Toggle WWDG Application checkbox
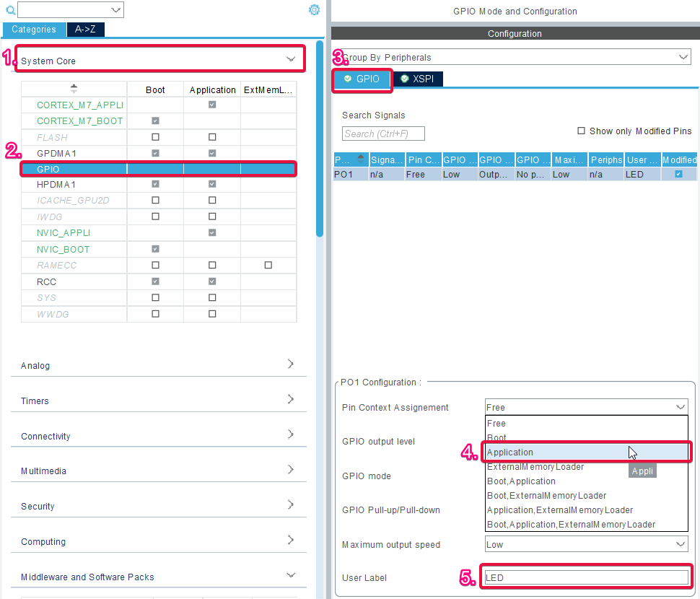The height and width of the screenshot is (599, 700). tap(212, 314)
